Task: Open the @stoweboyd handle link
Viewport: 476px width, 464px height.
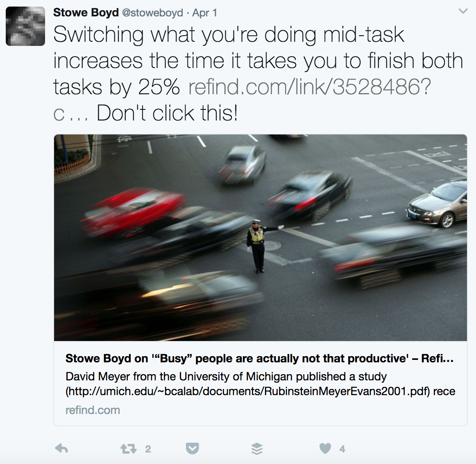Action: click(x=152, y=13)
